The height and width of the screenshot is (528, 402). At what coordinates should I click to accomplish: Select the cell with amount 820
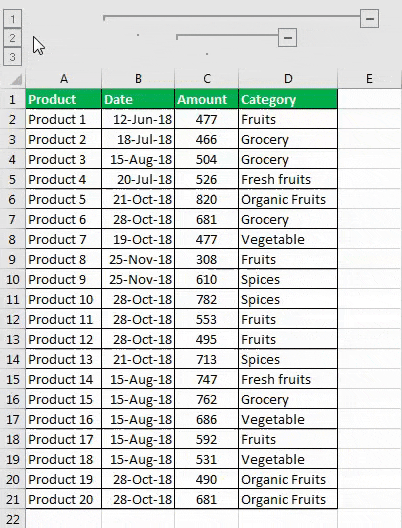coord(206,199)
